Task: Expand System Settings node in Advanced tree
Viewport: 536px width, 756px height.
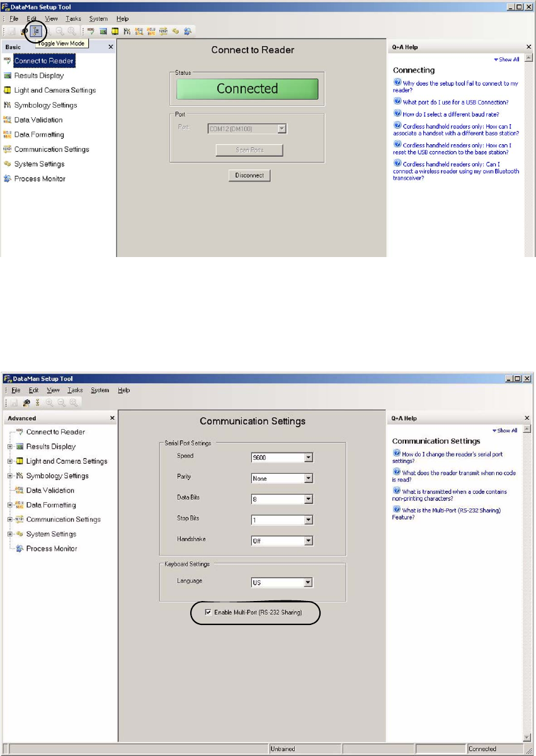Action: [10, 534]
